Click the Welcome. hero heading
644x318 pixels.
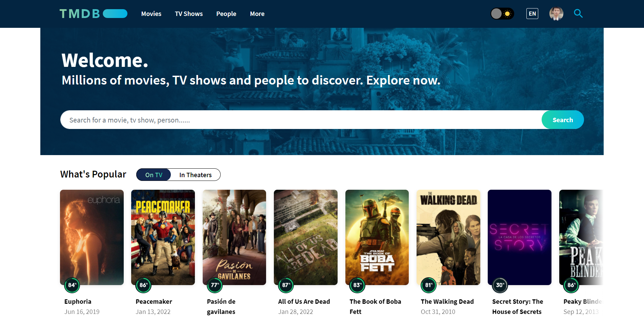tap(105, 60)
